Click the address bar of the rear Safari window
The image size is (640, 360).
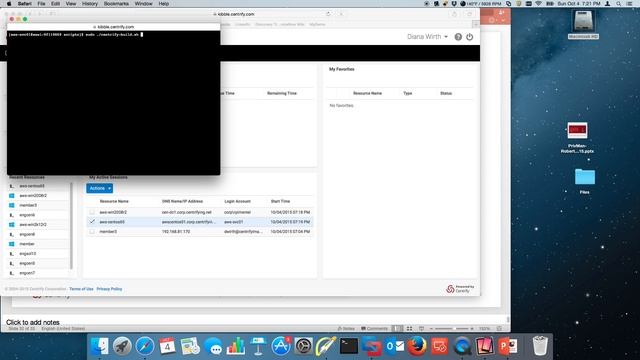tap(234, 14)
